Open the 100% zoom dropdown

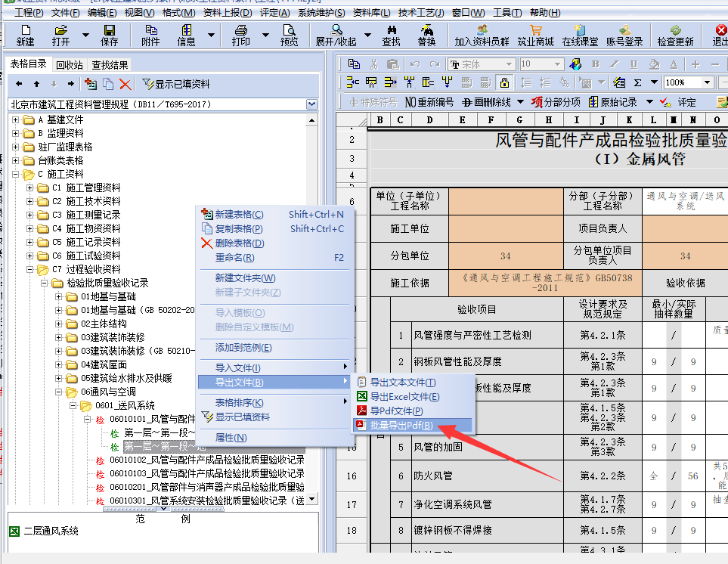(x=707, y=82)
